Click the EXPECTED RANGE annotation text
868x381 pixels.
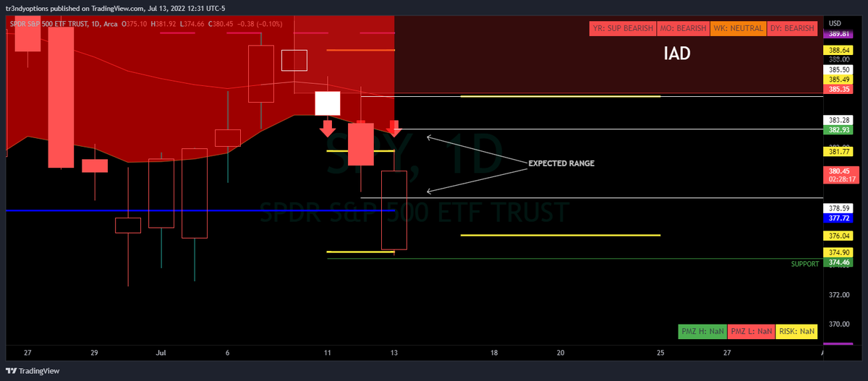561,164
